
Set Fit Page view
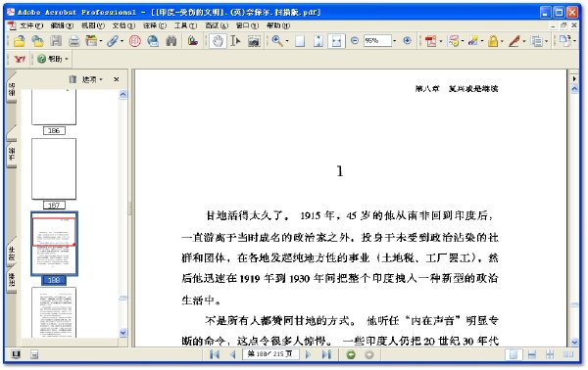[318, 41]
